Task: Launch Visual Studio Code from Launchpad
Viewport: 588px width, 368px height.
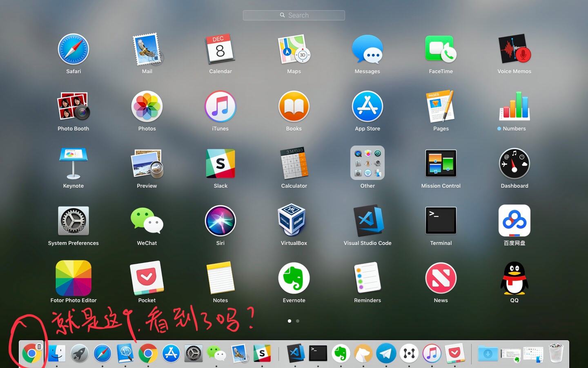Action: pos(367,221)
